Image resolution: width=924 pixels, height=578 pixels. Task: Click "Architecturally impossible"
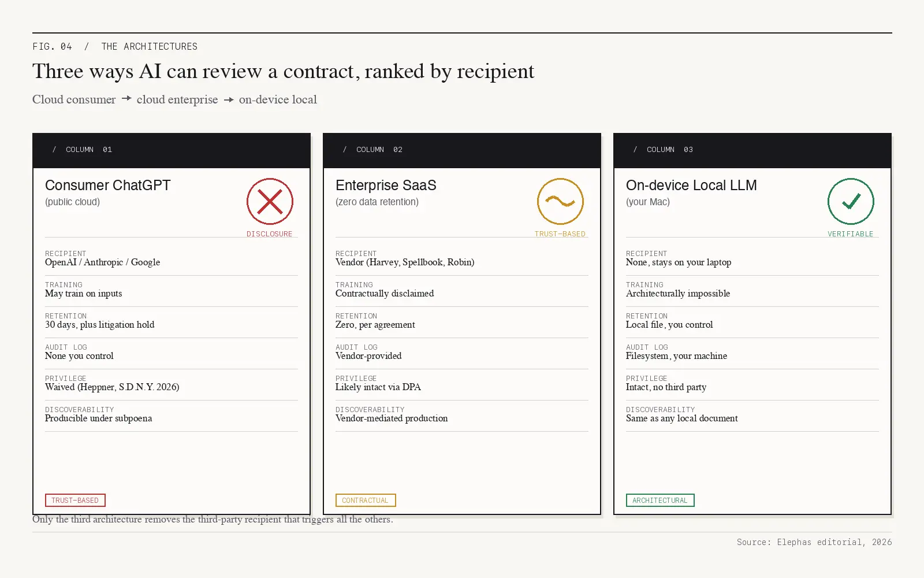click(x=678, y=294)
